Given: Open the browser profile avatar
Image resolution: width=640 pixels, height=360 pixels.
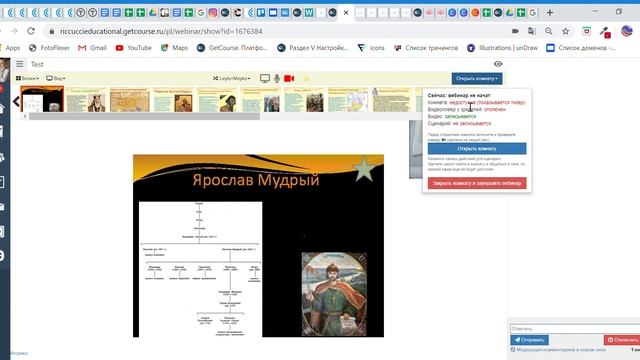Looking at the screenshot, I should click(627, 31).
